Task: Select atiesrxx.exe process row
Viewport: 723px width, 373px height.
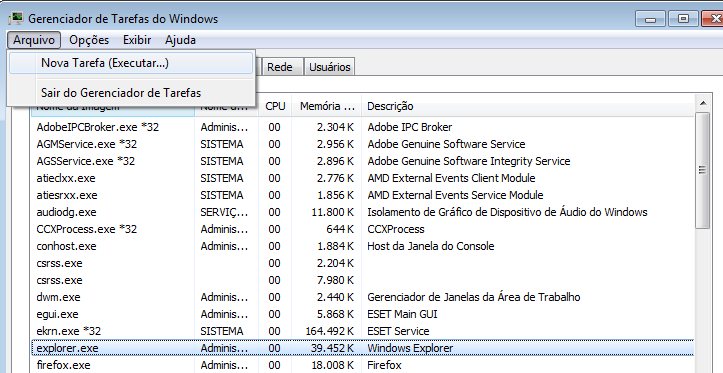Action: pyautogui.click(x=362, y=195)
